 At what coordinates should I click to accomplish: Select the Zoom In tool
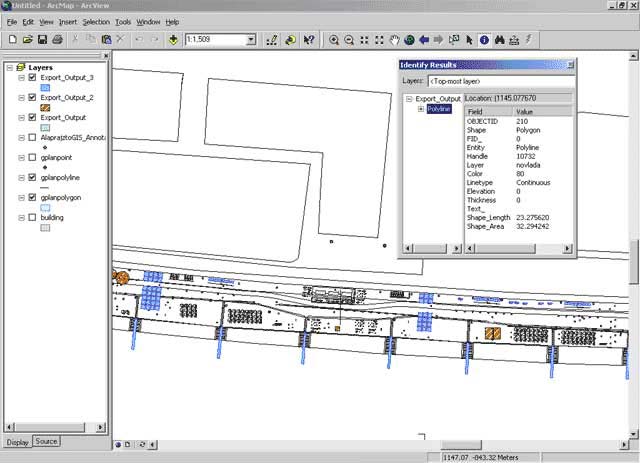pyautogui.click(x=334, y=40)
